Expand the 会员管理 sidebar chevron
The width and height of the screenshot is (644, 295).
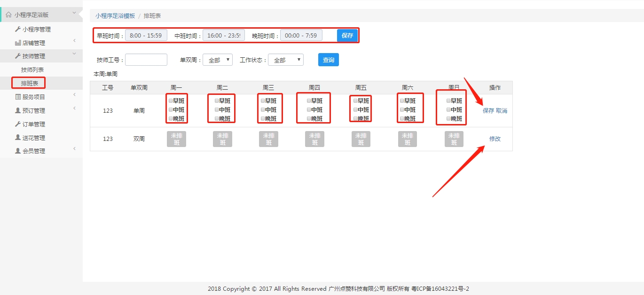click(x=74, y=149)
